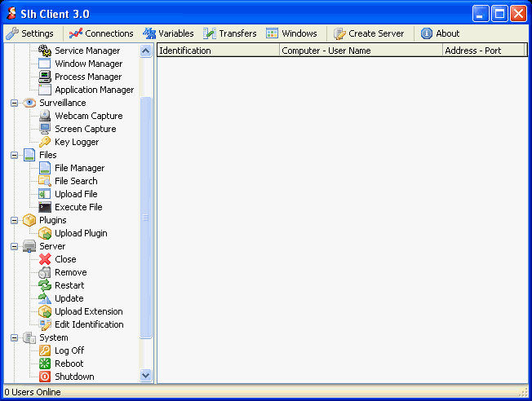
Task: Click the red X Close server icon
Action: [x=46, y=259]
